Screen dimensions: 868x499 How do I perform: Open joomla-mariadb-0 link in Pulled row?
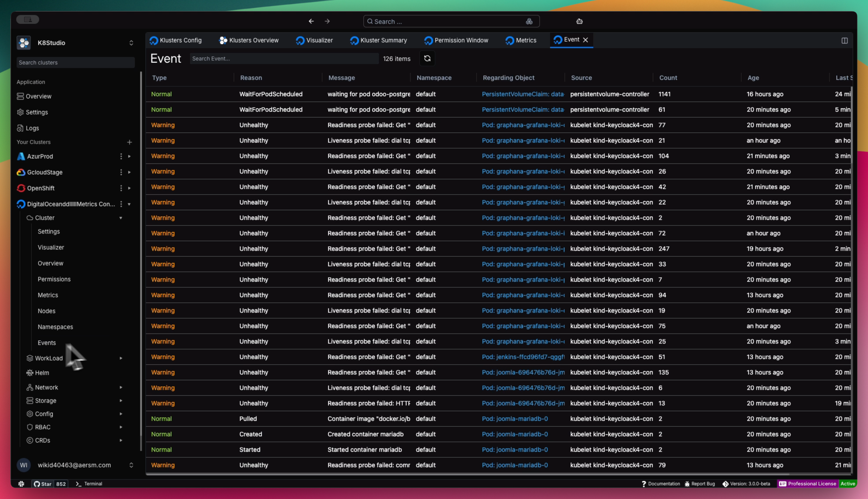click(514, 418)
